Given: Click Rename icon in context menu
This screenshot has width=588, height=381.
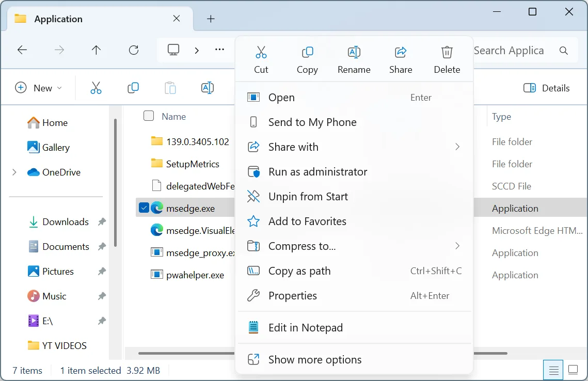Looking at the screenshot, I should (x=354, y=52).
